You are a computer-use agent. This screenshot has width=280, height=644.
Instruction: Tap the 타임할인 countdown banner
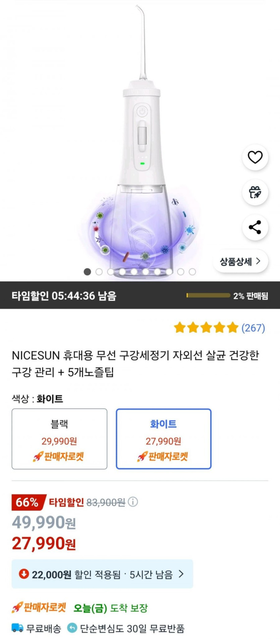pos(64,296)
